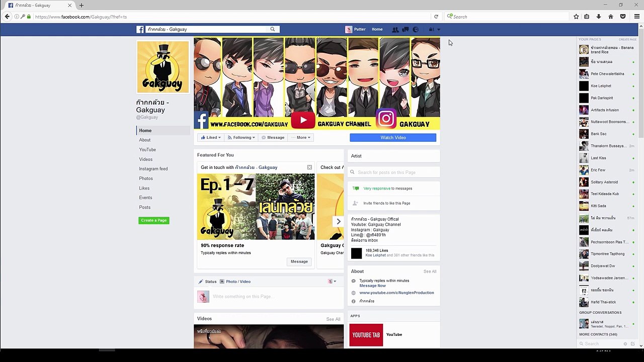
Task: Click Home link in blue header
Action: pyautogui.click(x=377, y=30)
